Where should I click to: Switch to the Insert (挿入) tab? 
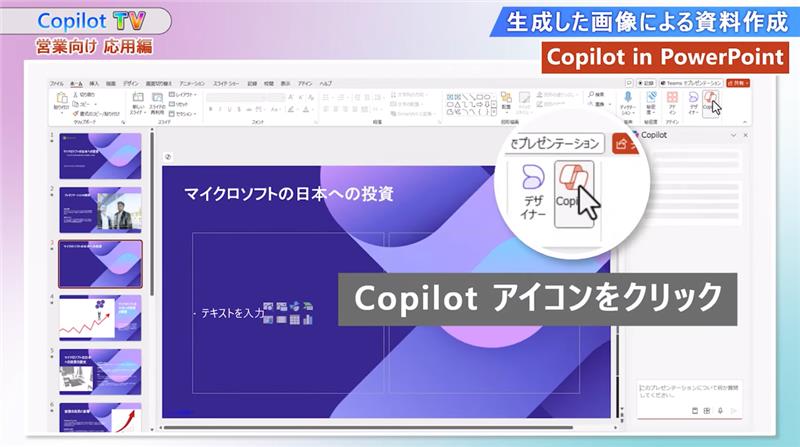(x=94, y=83)
